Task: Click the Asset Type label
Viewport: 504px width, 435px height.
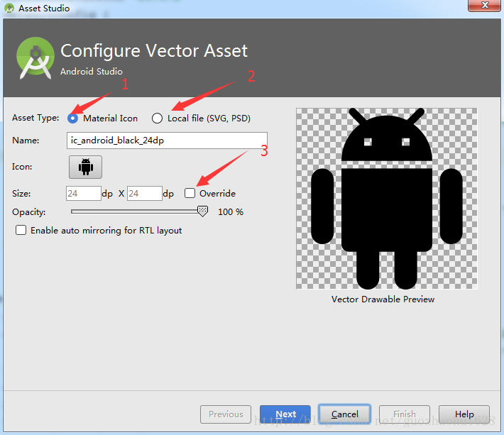Action: coord(35,118)
